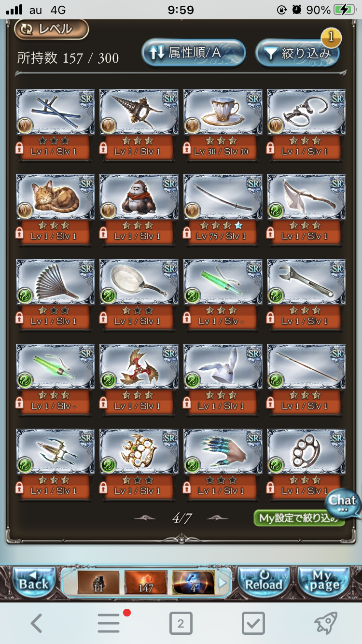Select the teacup and saucer weapon
Screen dimensions: 362x644
pos(223,112)
